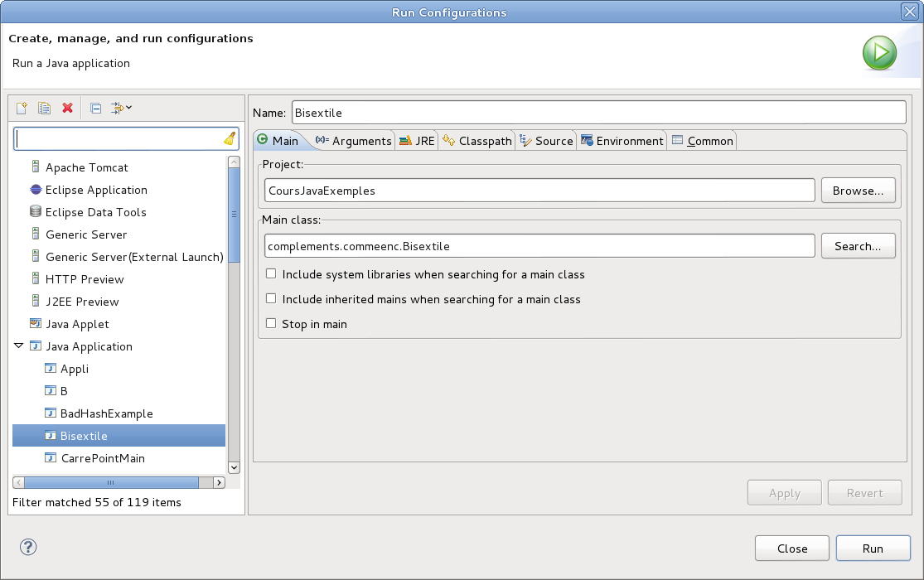The image size is (924, 580).
Task: Click the horizontal scroll-left arrow
Action: [x=18, y=482]
